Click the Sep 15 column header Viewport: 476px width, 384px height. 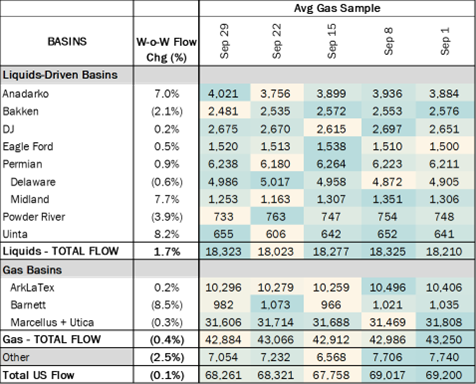[331, 41]
